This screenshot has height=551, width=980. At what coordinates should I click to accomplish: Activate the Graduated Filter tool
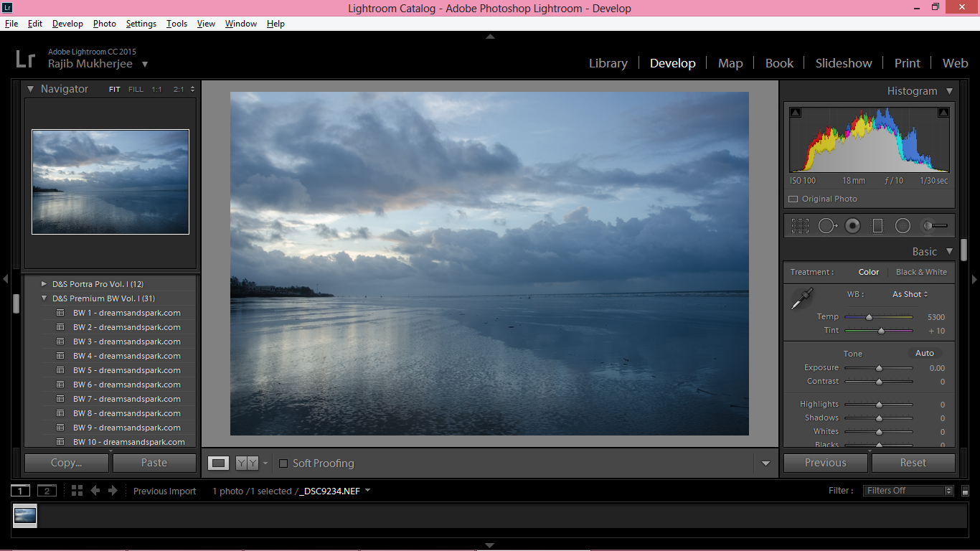[x=877, y=225]
